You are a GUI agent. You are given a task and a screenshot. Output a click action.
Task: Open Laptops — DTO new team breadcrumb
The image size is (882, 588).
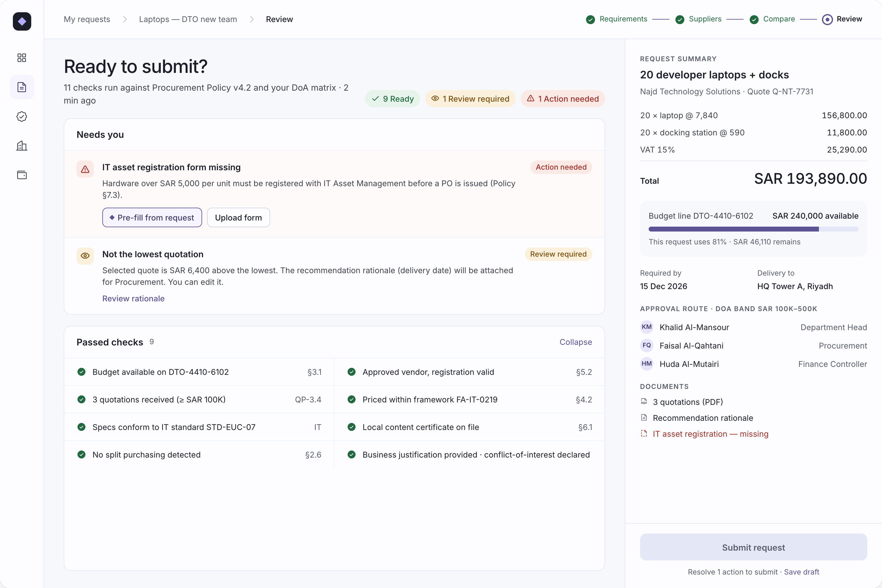point(188,19)
